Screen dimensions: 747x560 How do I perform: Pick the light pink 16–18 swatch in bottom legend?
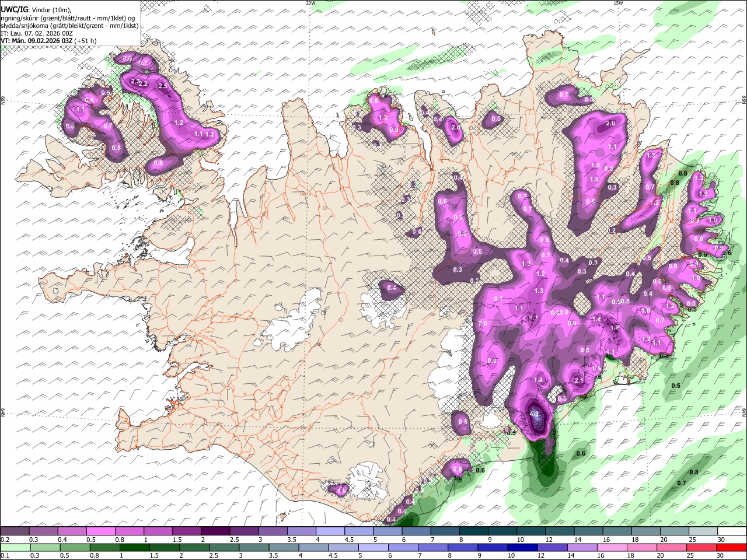coord(613,547)
